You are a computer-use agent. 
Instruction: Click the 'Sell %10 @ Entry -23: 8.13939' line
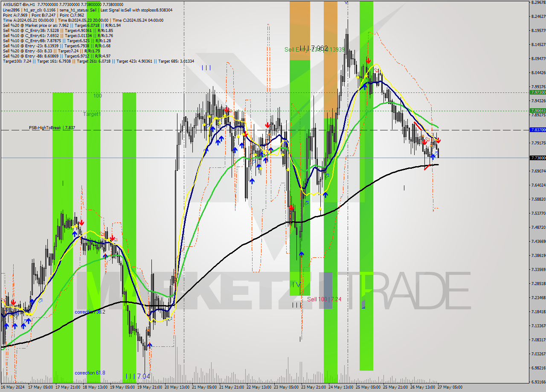(x=57, y=46)
